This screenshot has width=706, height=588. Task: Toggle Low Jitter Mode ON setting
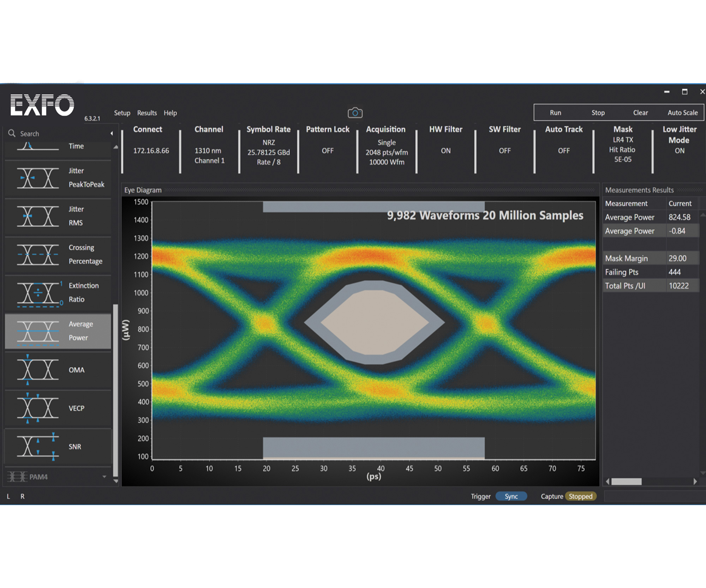[680, 151]
